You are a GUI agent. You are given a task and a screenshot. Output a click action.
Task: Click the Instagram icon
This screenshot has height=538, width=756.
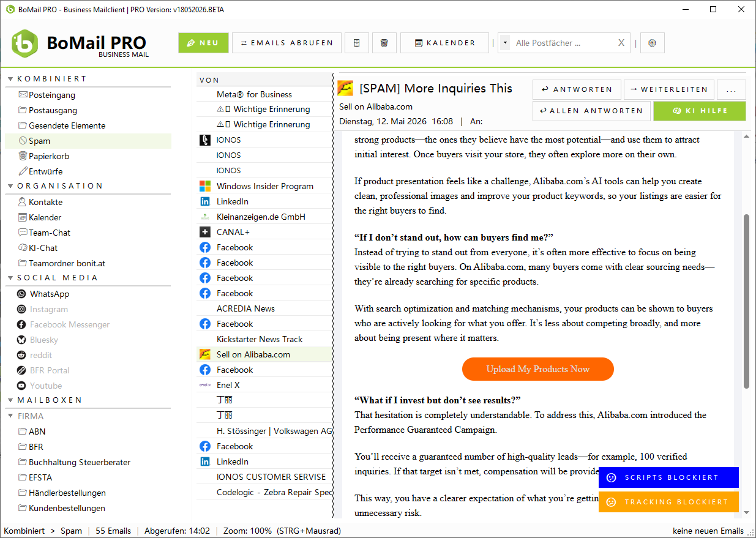pos(22,309)
